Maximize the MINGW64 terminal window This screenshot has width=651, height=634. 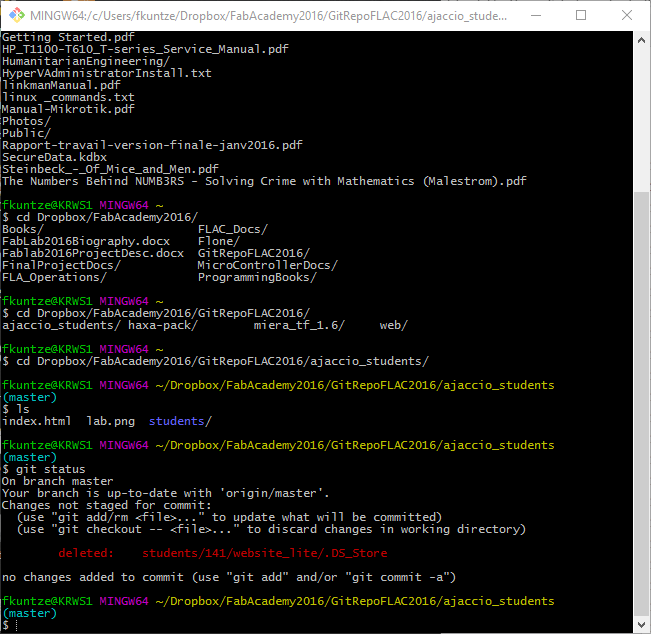[581, 15]
